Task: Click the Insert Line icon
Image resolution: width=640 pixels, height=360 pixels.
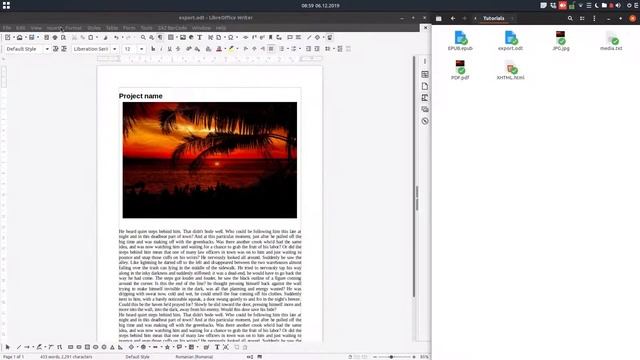Action: [309, 38]
